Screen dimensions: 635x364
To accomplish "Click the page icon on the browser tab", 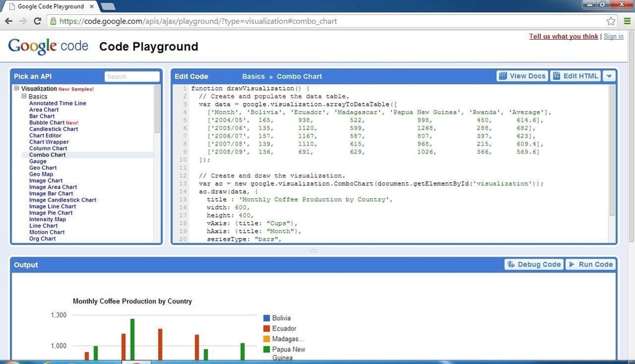I will point(12,6).
